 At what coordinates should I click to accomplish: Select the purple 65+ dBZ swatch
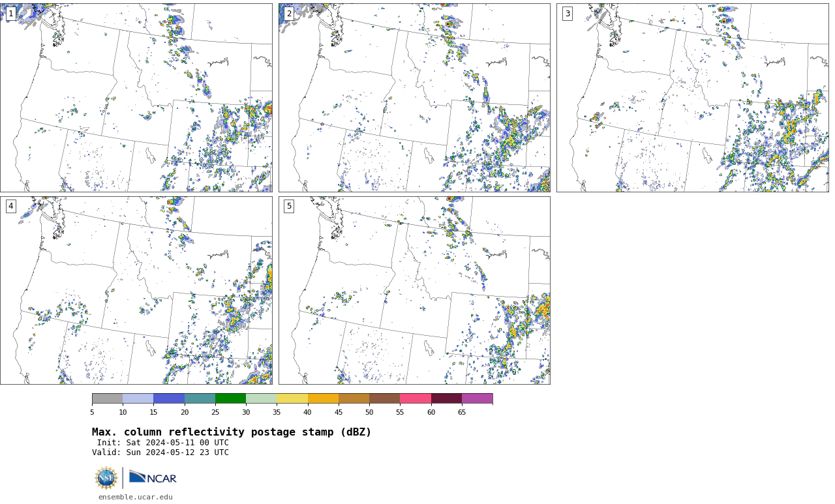click(x=477, y=398)
